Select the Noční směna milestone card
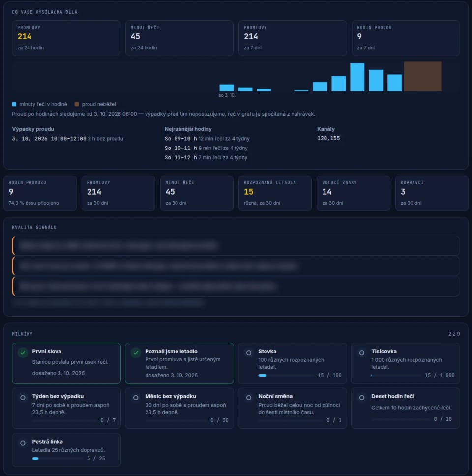This screenshot has width=472, height=476. [293, 408]
